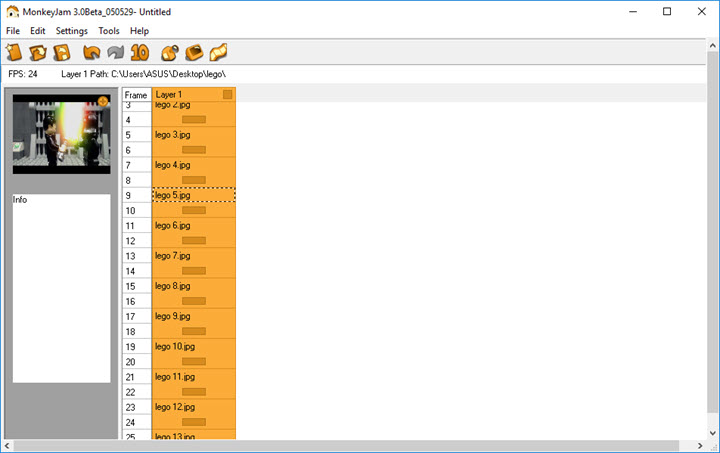Screen dimensions: 720x453
Task: Create a new exposure sheet from toolbar
Action: click(x=14, y=52)
